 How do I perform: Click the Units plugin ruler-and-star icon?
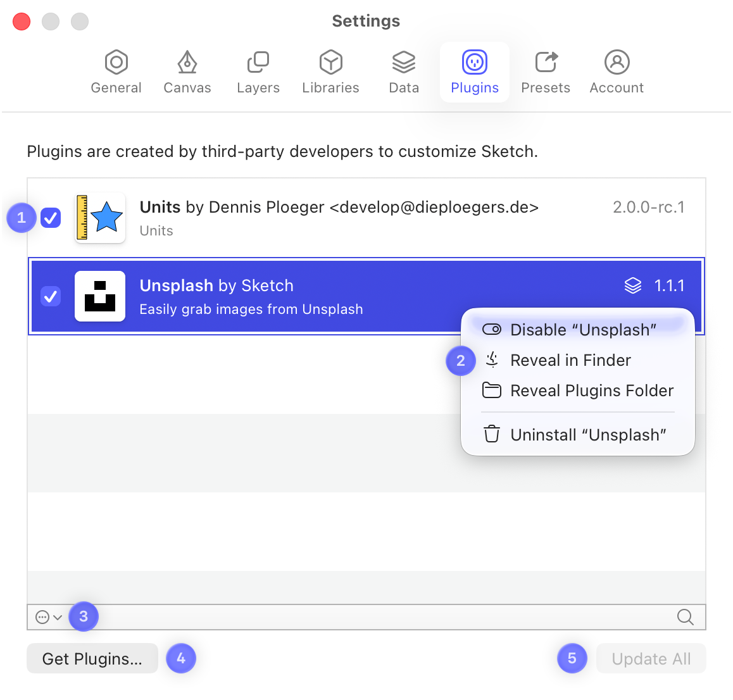[x=100, y=218]
